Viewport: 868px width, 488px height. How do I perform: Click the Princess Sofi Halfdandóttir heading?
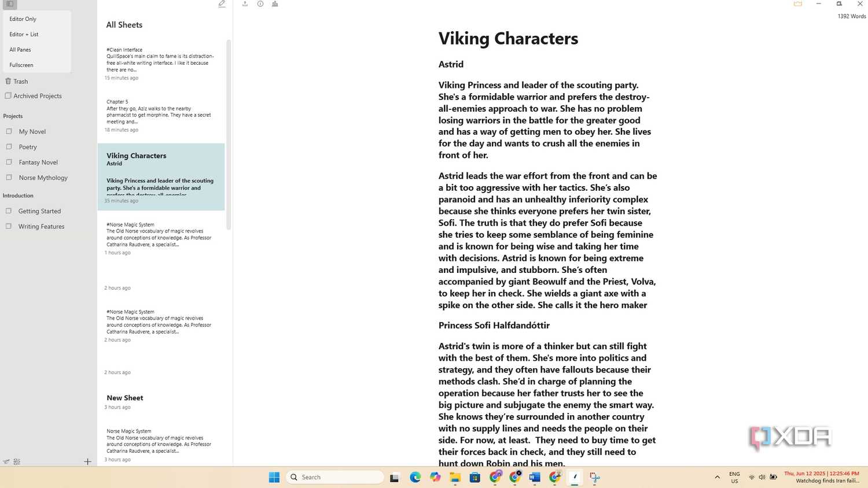(x=494, y=326)
